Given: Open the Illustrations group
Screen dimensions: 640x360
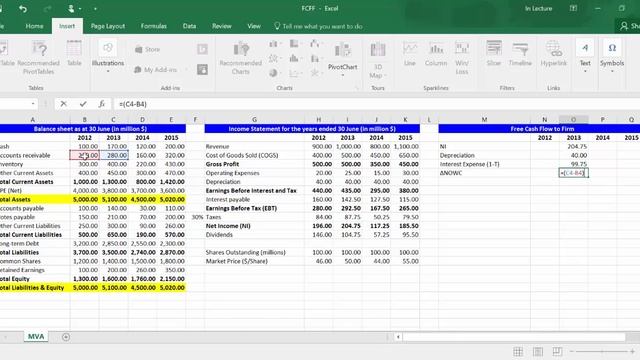Looking at the screenshot, I should coord(108,57).
